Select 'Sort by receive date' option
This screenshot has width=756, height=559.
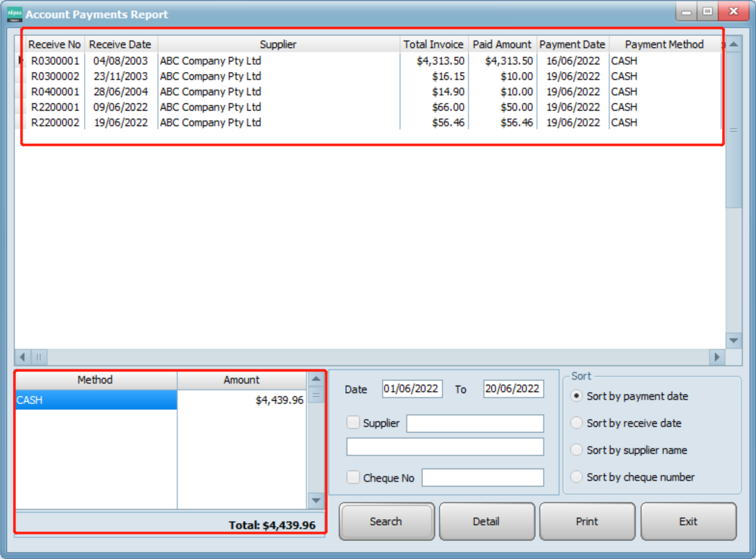[577, 423]
